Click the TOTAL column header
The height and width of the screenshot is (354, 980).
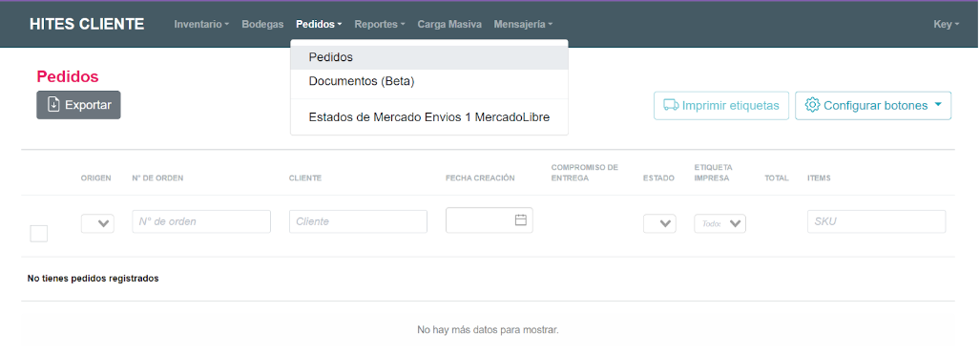(x=776, y=178)
